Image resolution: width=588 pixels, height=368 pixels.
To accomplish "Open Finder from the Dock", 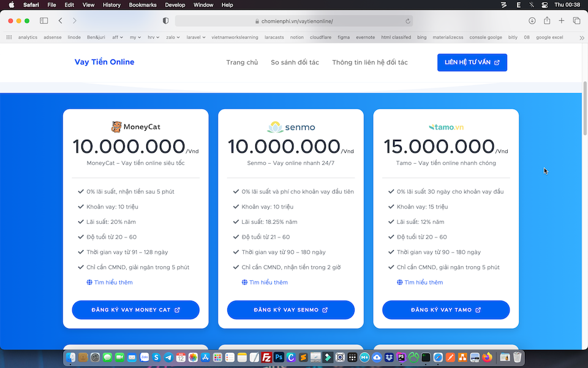I will coord(70,358).
